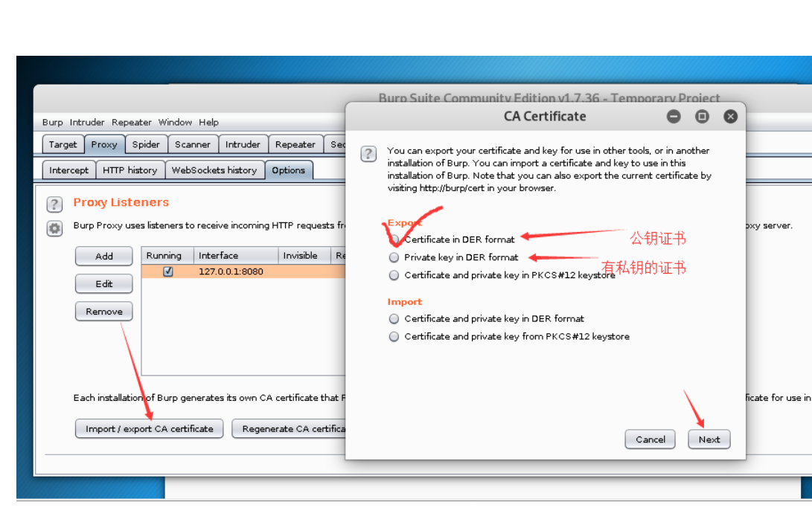The image size is (812, 528).
Task: Select the 127.0.0.1:8080 listener row
Action: [x=243, y=271]
